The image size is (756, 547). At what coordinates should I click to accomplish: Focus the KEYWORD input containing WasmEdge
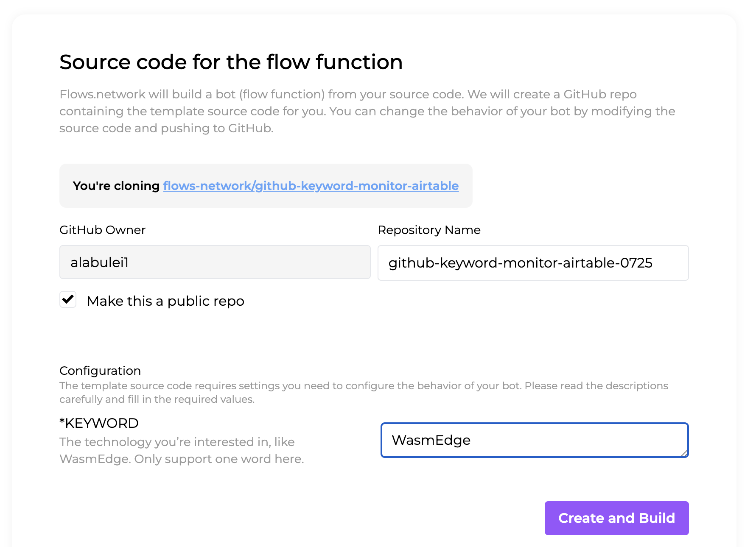click(535, 440)
